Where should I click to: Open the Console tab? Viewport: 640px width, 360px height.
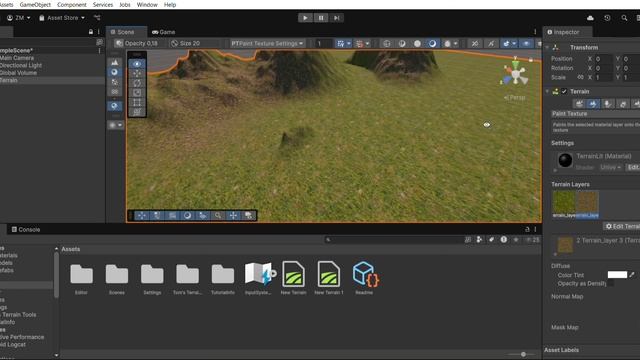[26, 229]
